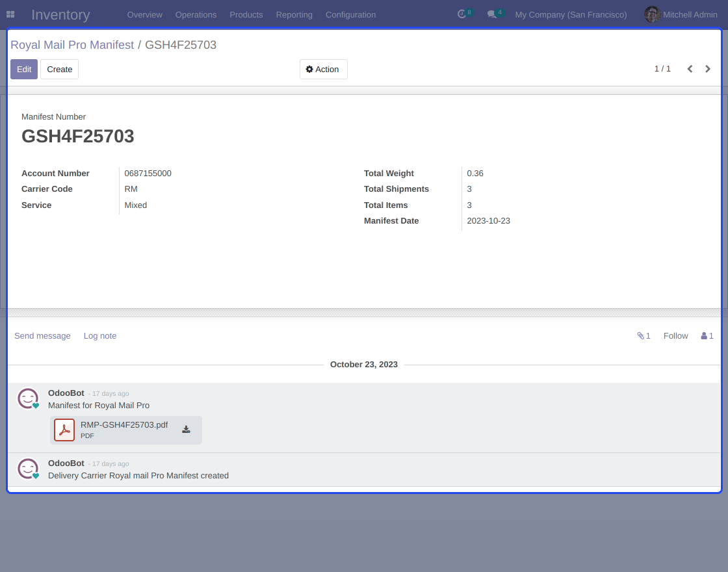The width and height of the screenshot is (728, 572).
Task: Click the GSH4F25703 breadcrumb text
Action: tap(181, 45)
